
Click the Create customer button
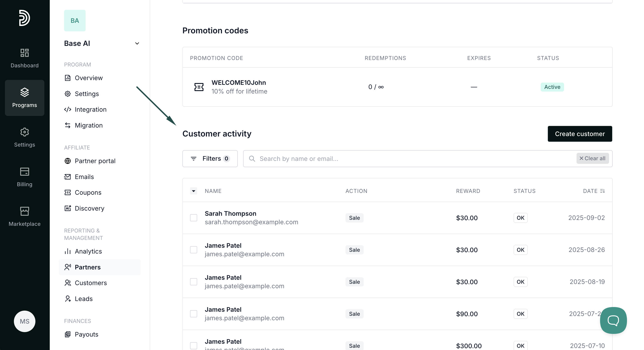579,134
